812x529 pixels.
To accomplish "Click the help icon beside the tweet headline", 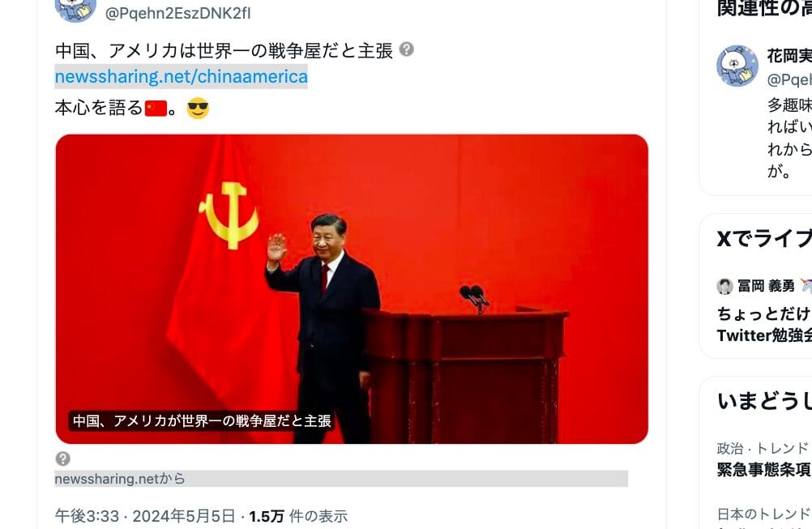I will click(407, 49).
